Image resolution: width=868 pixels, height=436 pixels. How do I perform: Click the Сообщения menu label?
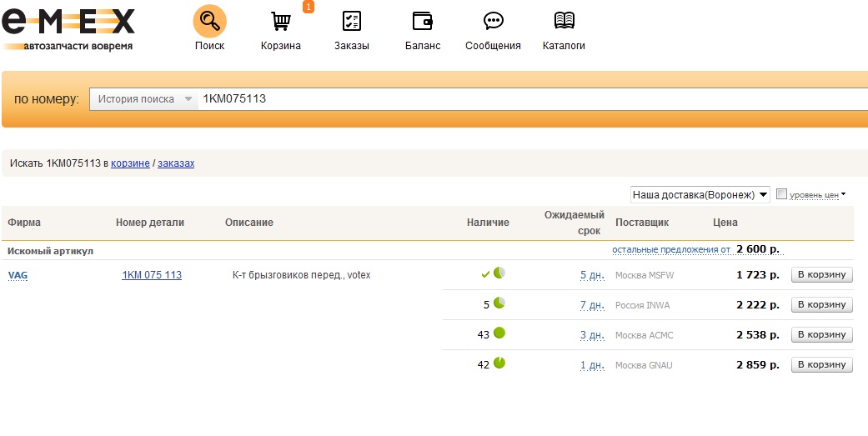[x=493, y=46]
